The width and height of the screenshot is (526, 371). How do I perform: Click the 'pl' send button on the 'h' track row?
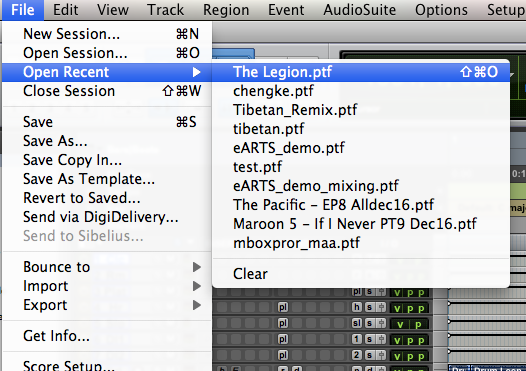(x=283, y=307)
